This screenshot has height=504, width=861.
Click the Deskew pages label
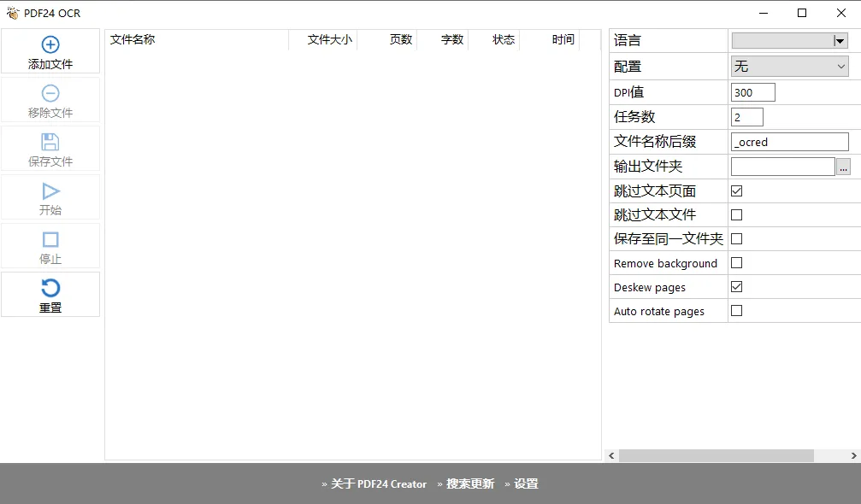pyautogui.click(x=650, y=287)
